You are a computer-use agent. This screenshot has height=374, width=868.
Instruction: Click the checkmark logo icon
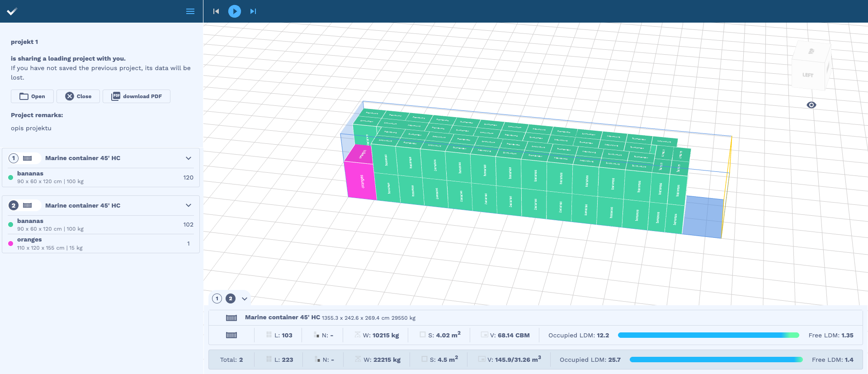tap(12, 11)
